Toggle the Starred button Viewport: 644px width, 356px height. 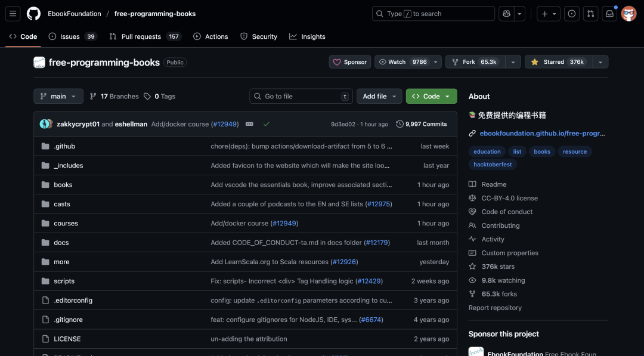pos(559,62)
